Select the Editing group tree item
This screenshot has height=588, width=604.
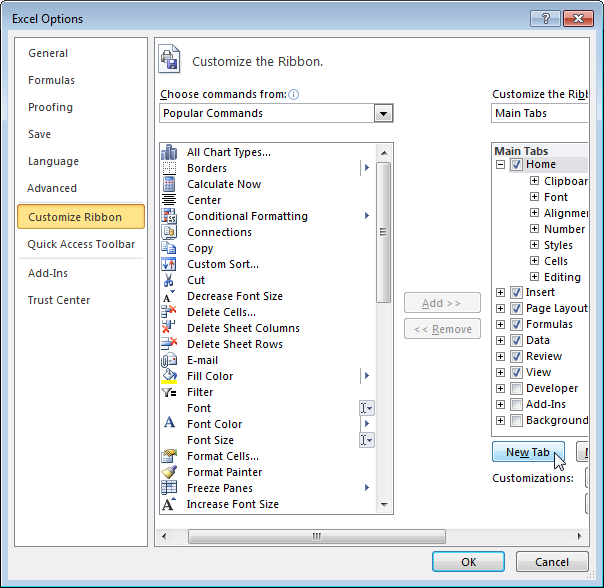click(562, 277)
